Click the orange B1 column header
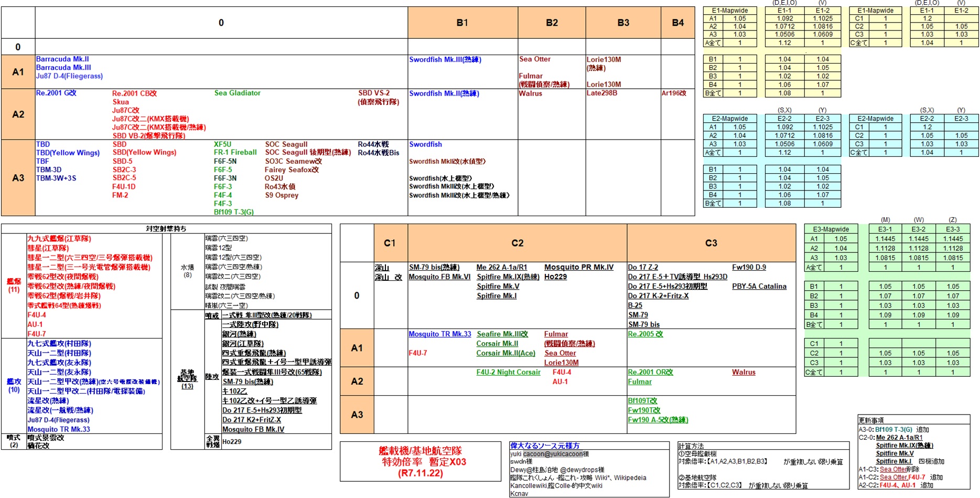This screenshot has width=980, height=498. coord(462,23)
